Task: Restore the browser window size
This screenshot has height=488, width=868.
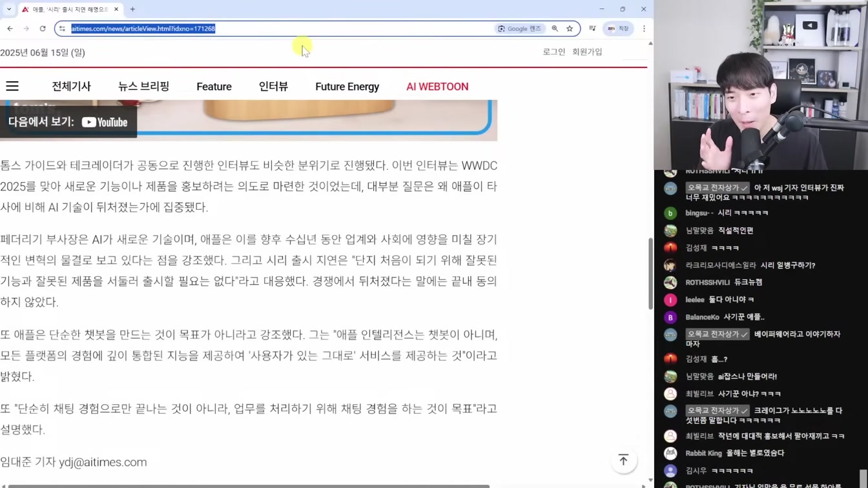Action: (x=623, y=9)
